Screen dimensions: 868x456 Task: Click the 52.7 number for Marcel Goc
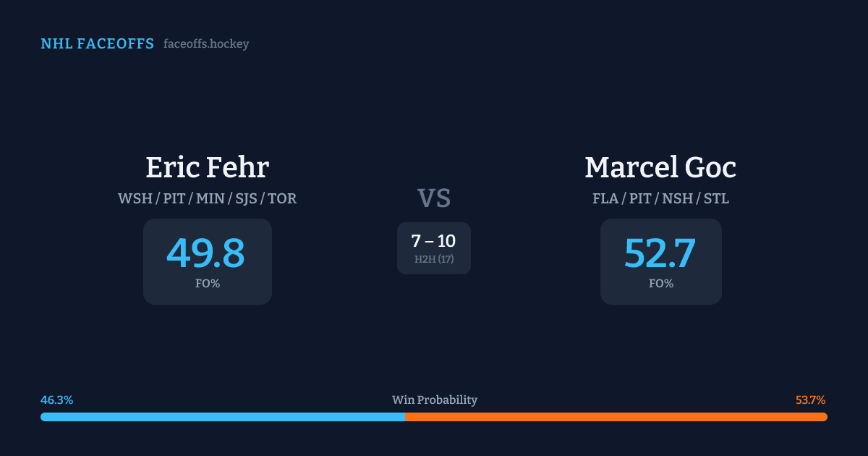660,253
